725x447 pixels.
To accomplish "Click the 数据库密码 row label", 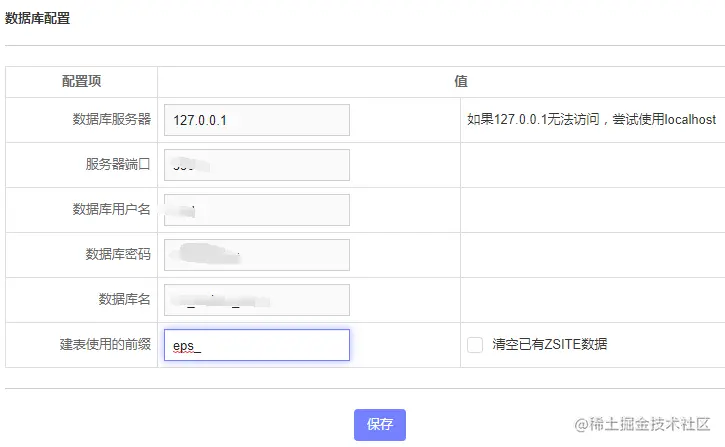I will tap(118, 255).
